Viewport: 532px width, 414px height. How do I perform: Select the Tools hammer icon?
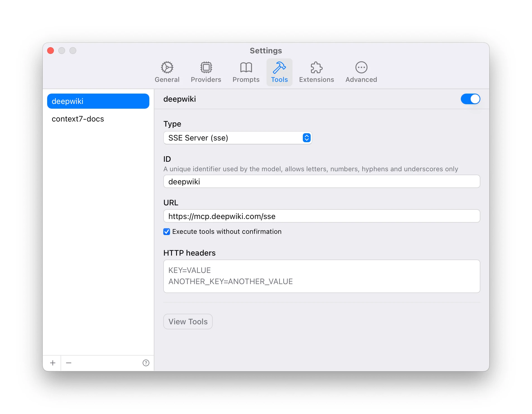pyautogui.click(x=279, y=67)
